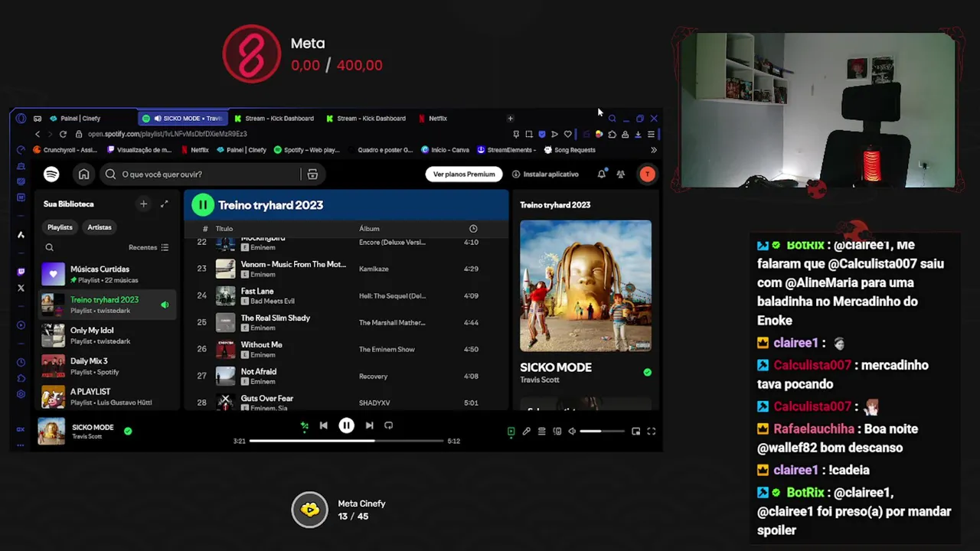Open Daily Mix 3 playlist
Image resolution: width=980 pixels, height=551 pixels.
click(107, 366)
